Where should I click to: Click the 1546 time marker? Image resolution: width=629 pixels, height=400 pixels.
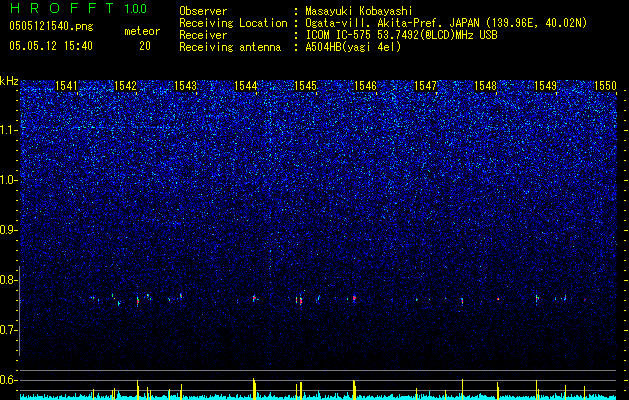[x=365, y=86]
